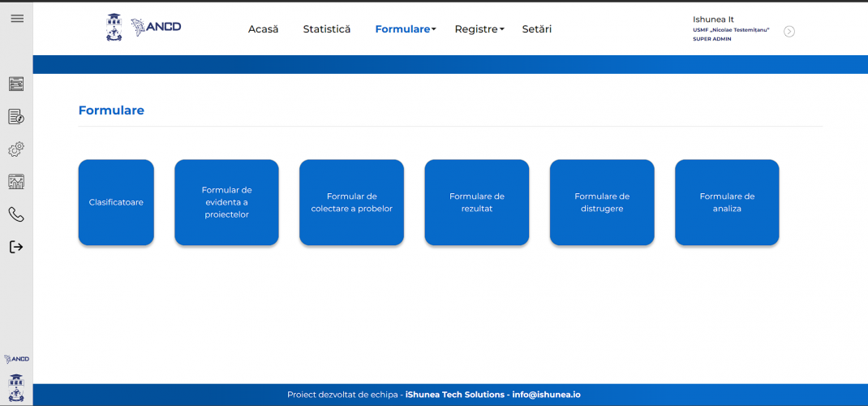The image size is (868, 406).
Task: Click iShunea Tech Solutions in footer
Action: [454, 395]
